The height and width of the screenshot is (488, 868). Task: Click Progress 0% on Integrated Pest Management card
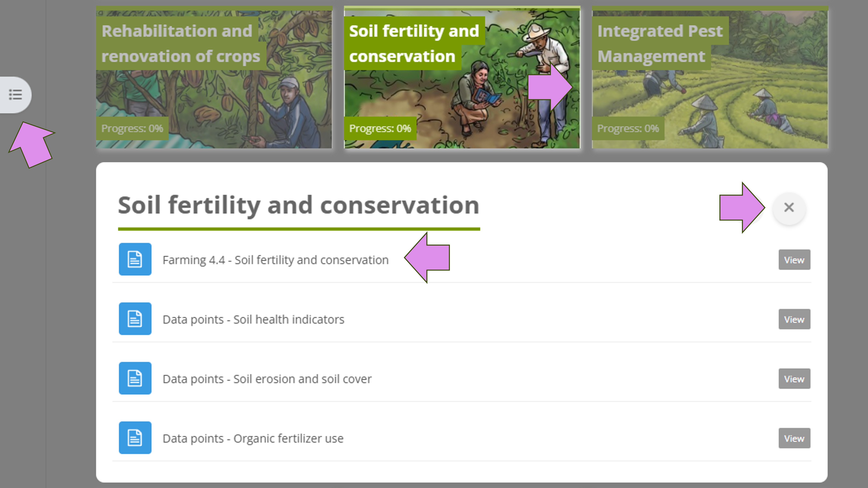[628, 128]
